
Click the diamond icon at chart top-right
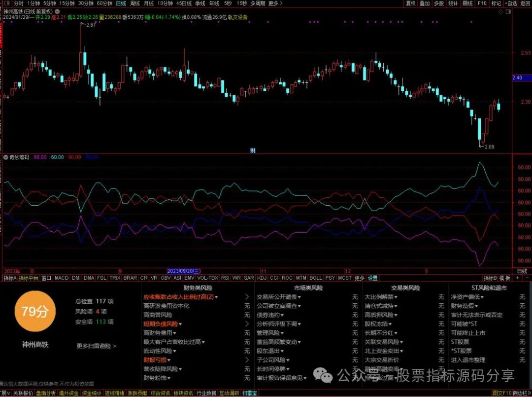[501, 11]
